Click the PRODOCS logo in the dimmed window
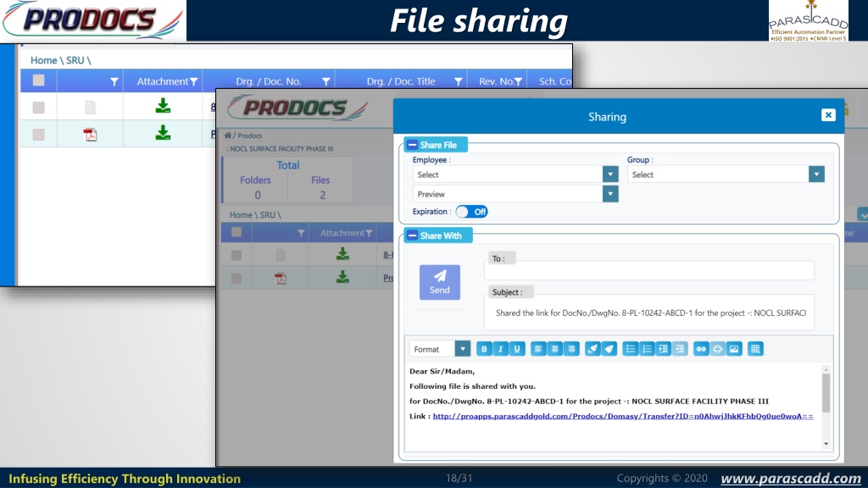 [298, 108]
